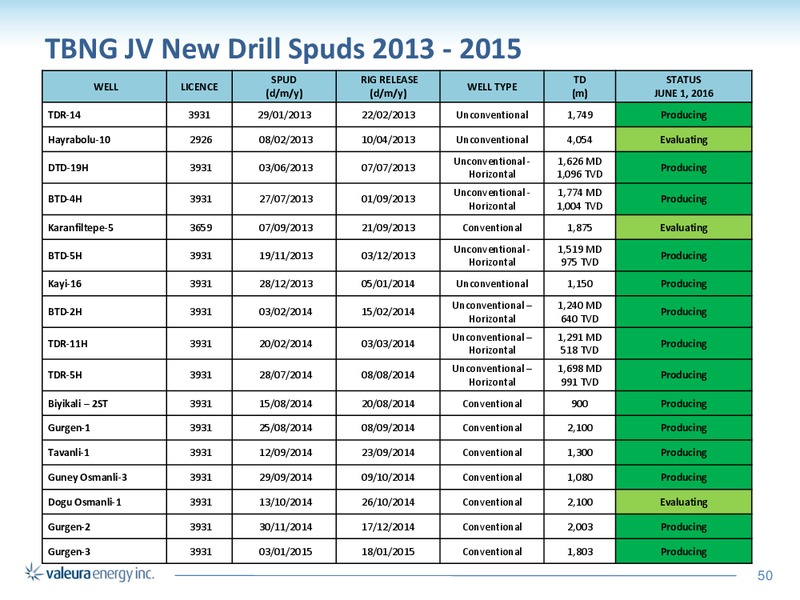Click spud date 29/01/2013
Image resolution: width=800 pixels, height=600 pixels.
(x=285, y=115)
